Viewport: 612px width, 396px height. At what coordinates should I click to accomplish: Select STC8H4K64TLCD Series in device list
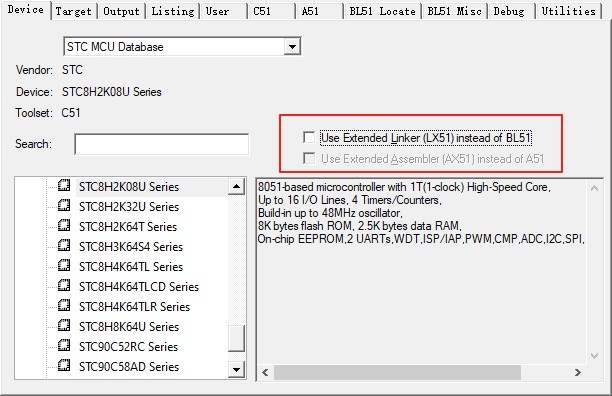pos(139,287)
